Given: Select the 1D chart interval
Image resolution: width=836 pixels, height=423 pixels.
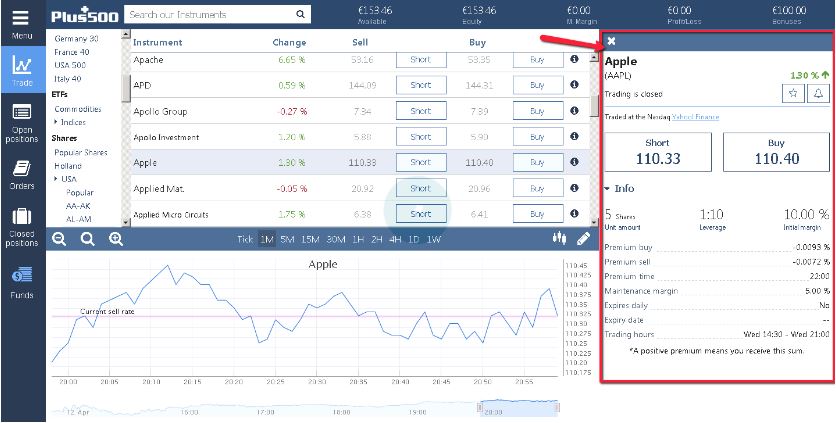Looking at the screenshot, I should click(414, 240).
